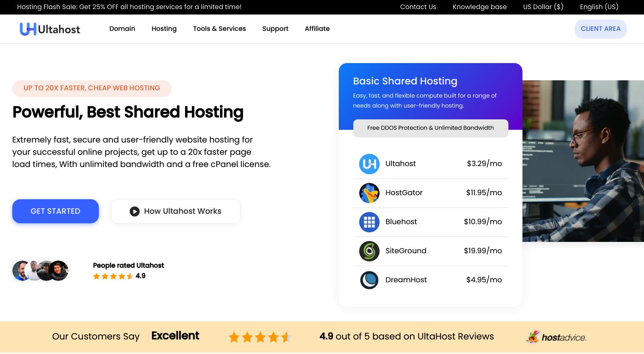Click the DreamHost moon icon

tap(369, 280)
